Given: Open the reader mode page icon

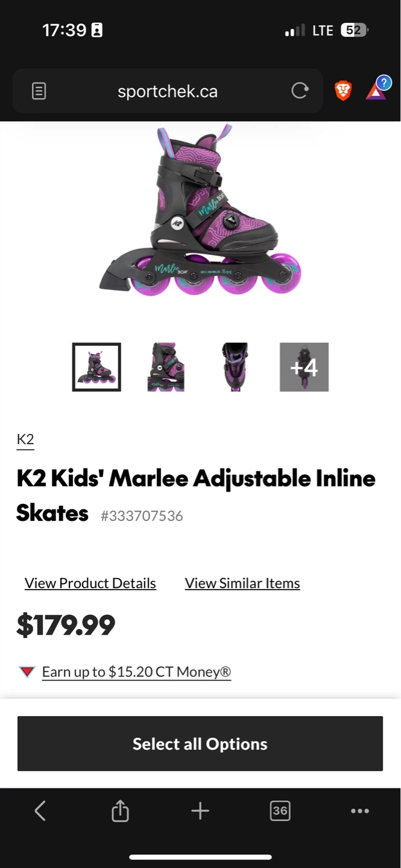Looking at the screenshot, I should point(39,92).
